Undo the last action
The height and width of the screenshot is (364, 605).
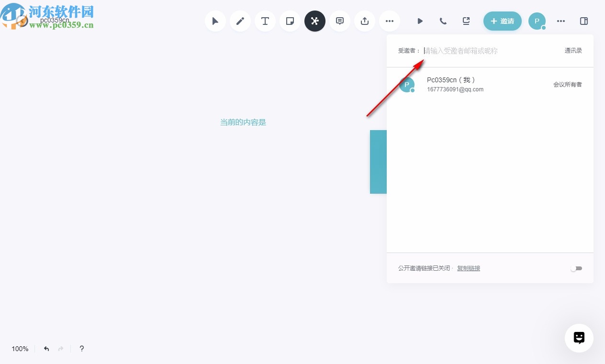(46, 349)
